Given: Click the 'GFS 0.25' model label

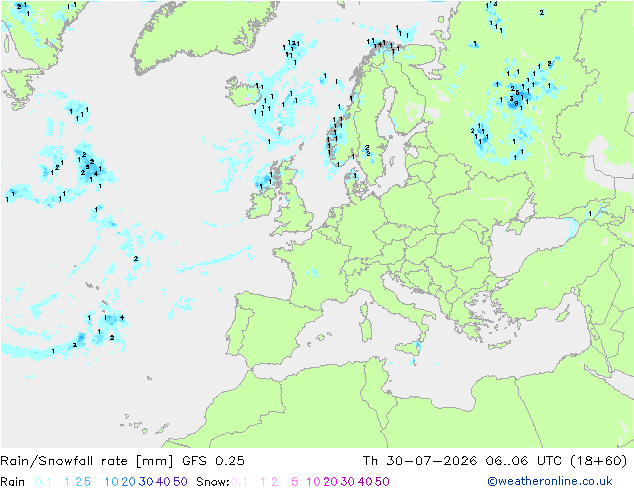Looking at the screenshot, I should pos(213,461).
